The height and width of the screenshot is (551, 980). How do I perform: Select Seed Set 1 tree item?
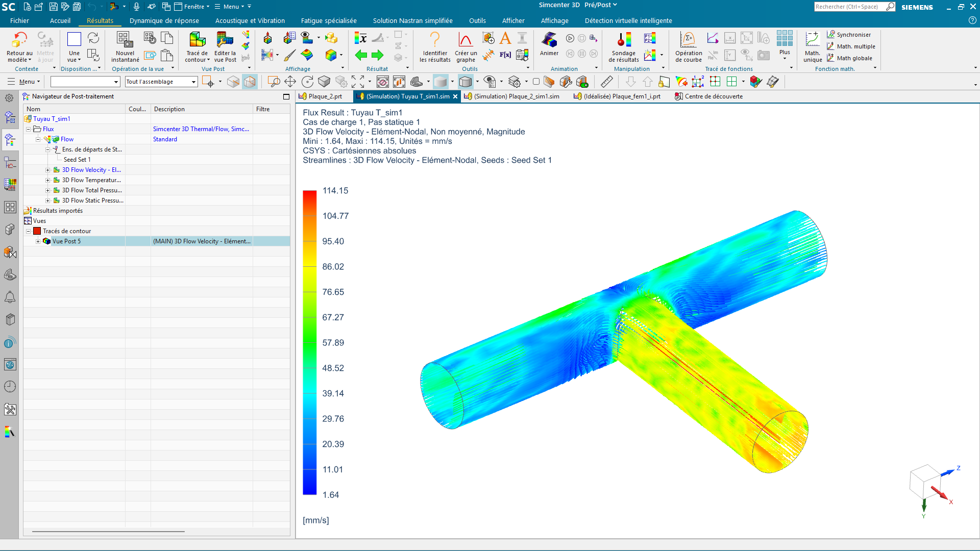click(x=77, y=160)
